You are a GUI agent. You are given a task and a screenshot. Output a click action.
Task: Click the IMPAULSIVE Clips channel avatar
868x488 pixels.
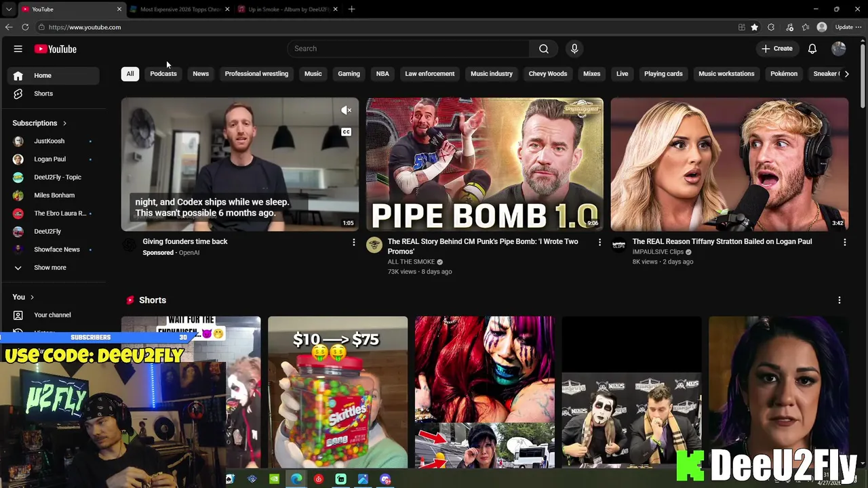pos(618,245)
